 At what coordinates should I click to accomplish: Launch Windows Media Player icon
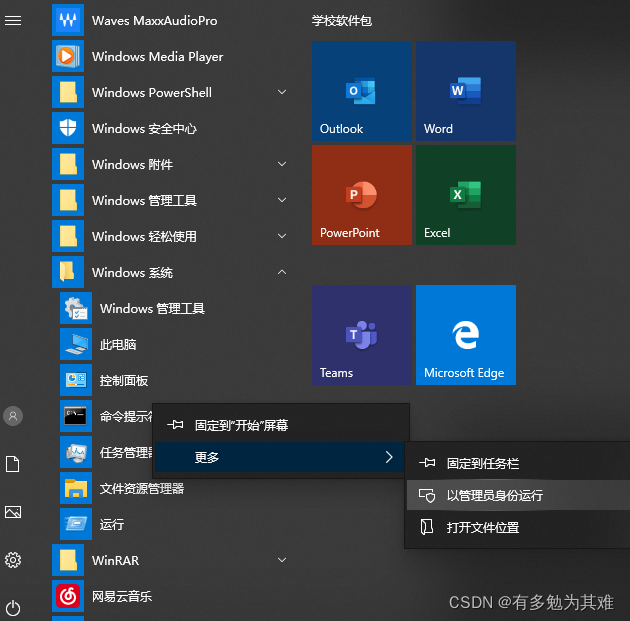68,56
